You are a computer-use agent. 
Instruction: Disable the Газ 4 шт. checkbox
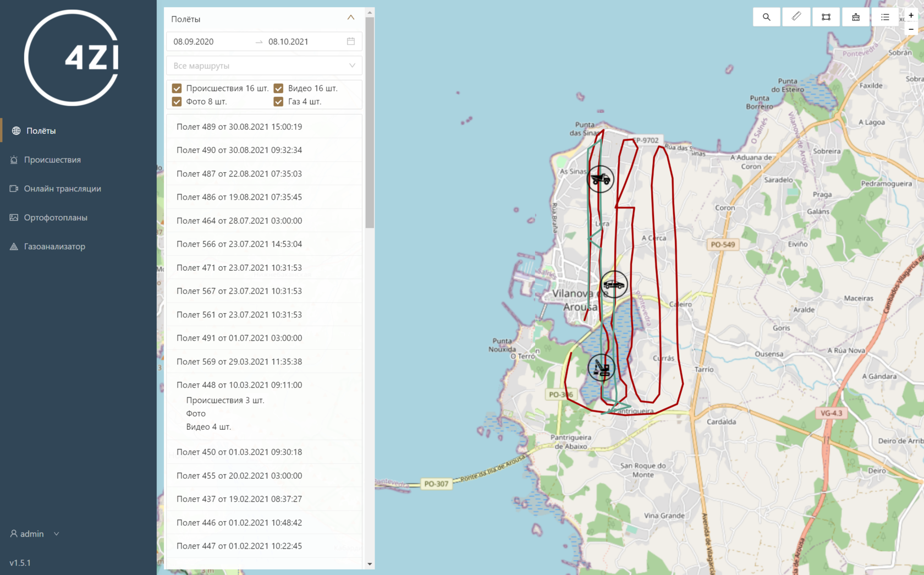click(x=279, y=102)
